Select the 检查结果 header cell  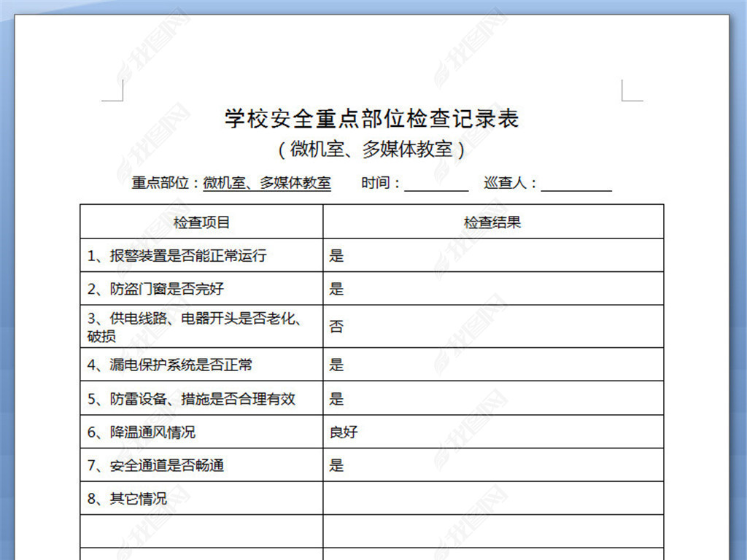point(493,222)
